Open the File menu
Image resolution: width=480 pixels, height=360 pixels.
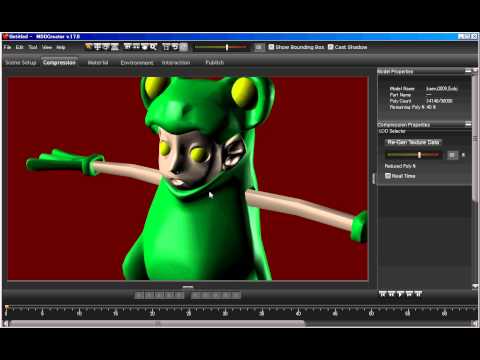pyautogui.click(x=7, y=47)
